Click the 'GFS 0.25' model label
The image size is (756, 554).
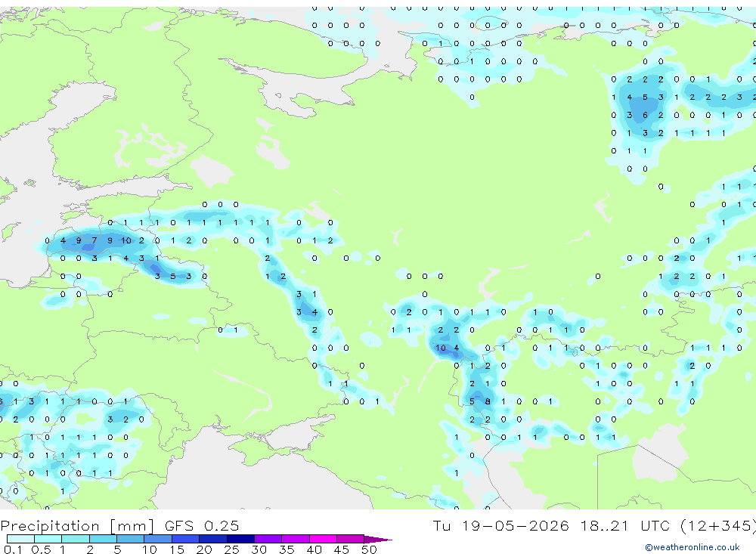[x=202, y=525]
